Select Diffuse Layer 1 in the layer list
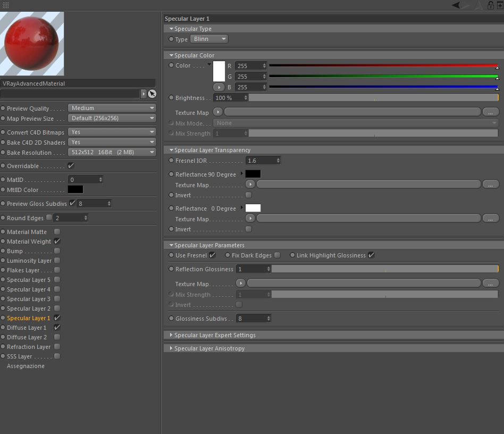The width and height of the screenshot is (504, 434). (27, 328)
